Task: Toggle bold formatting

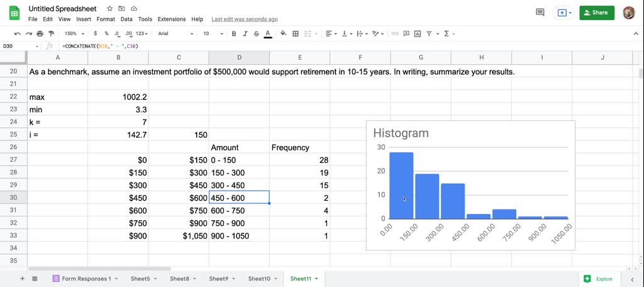Action: [x=234, y=33]
